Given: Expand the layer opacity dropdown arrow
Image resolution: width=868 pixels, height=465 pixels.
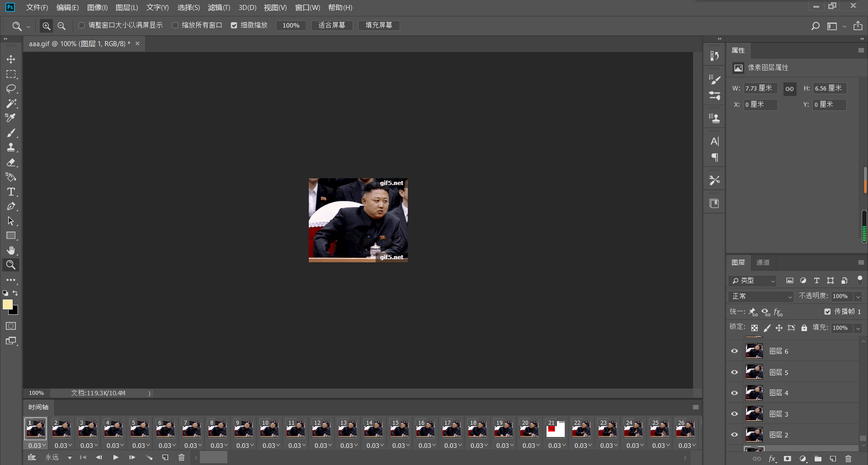Looking at the screenshot, I should 858,296.
